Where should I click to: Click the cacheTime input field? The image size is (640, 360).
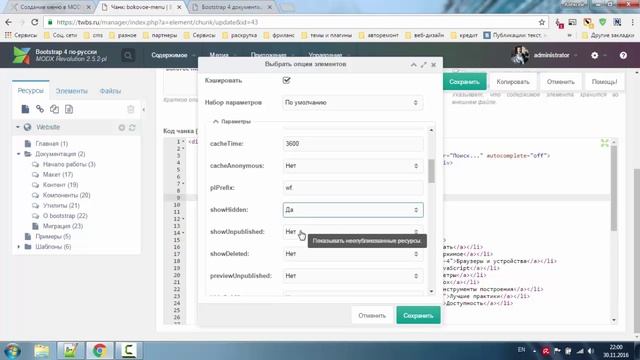pyautogui.click(x=352, y=144)
